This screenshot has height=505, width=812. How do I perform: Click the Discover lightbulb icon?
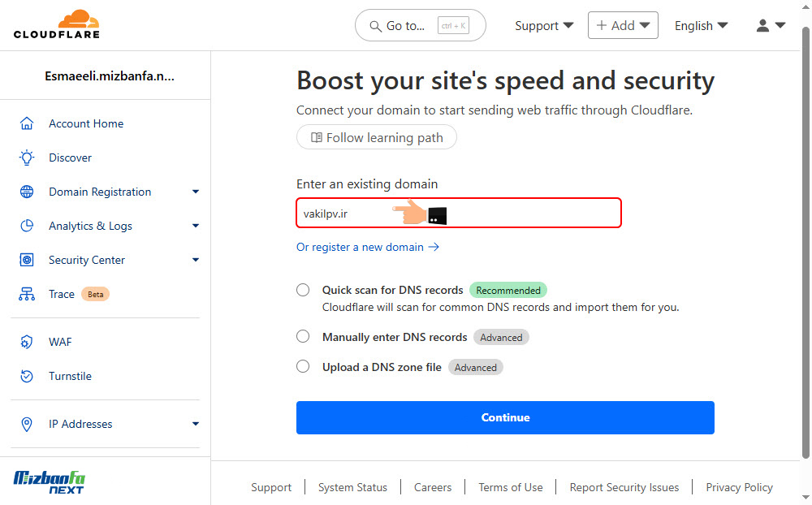pos(27,158)
